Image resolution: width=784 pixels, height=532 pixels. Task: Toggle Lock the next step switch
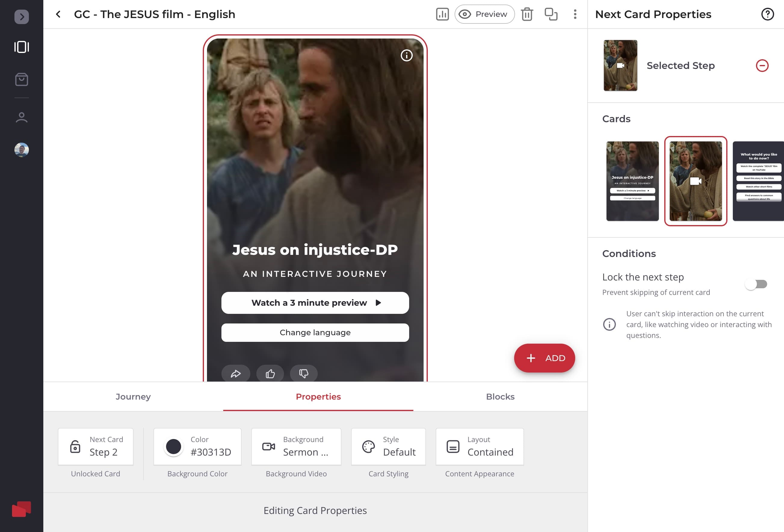pyautogui.click(x=756, y=284)
